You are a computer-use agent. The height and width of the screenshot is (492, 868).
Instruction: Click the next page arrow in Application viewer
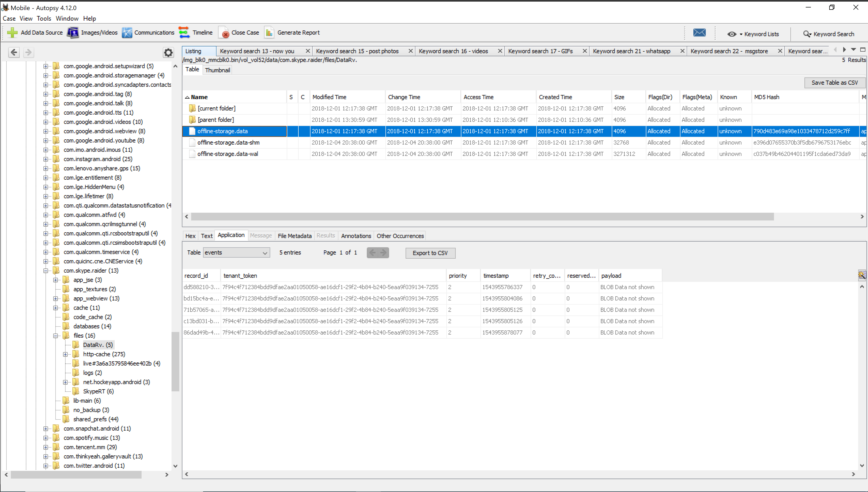point(383,253)
